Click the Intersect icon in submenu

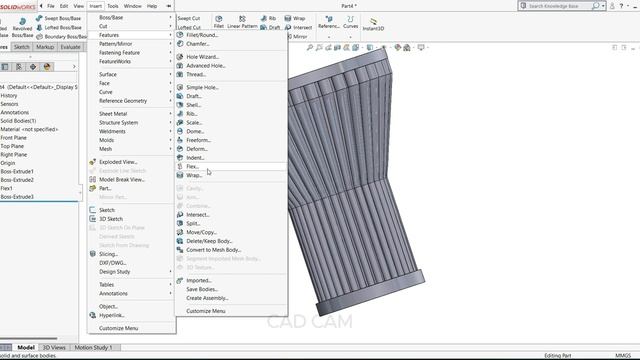(180, 215)
